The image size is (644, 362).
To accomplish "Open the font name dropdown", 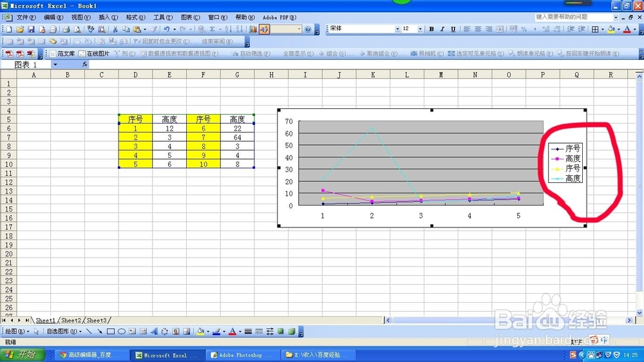I will coord(397,29).
